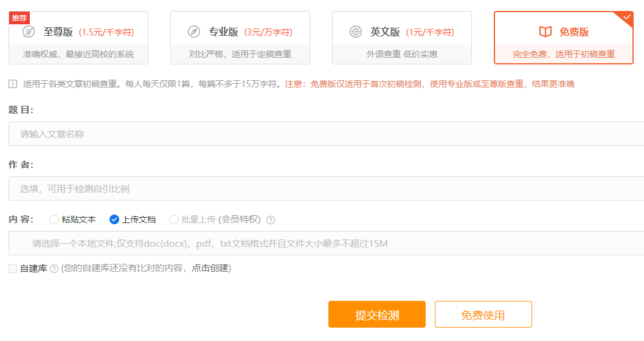Viewport: 644px width, 341px height.
Task: Click the red 注意 warning text
Action: point(429,84)
